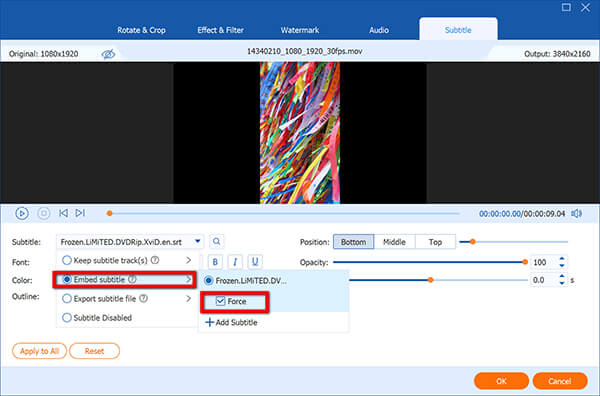Open the Audio tab
Screen dimensions: 600x396
point(379,30)
